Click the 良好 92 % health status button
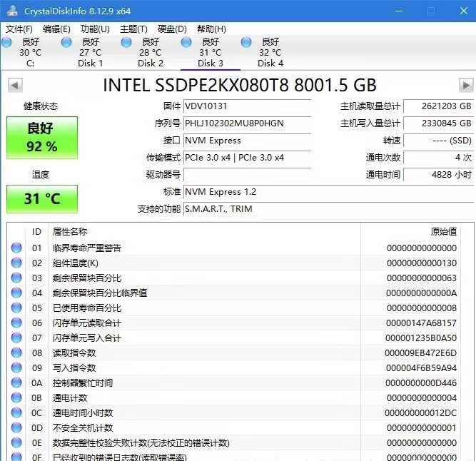Image resolution: width=476 pixels, height=461 pixels. [42, 138]
